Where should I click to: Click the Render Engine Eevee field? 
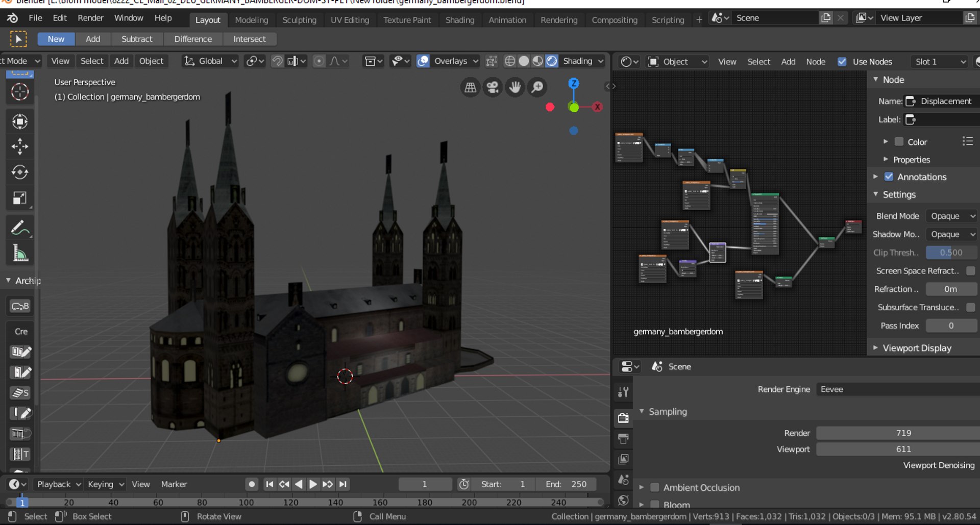point(898,389)
